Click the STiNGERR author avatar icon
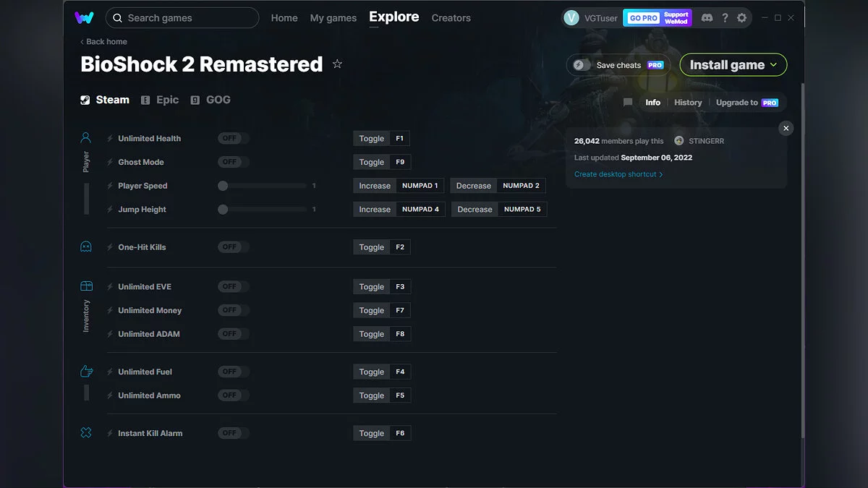The width and height of the screenshot is (868, 488). point(678,141)
